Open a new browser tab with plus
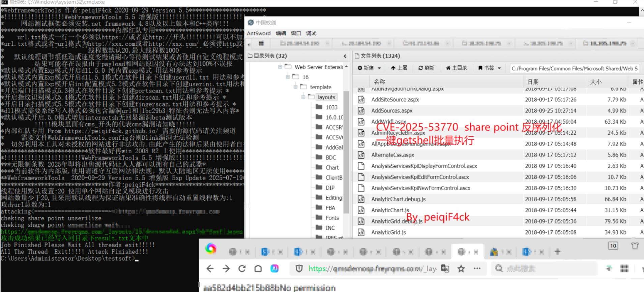The image size is (644, 292). point(558,252)
